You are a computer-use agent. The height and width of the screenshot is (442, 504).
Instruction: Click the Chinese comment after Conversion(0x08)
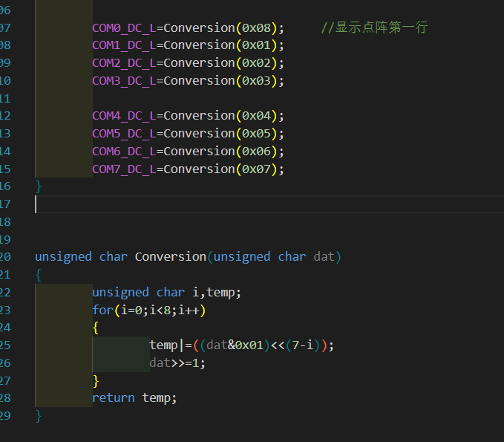tap(374, 27)
